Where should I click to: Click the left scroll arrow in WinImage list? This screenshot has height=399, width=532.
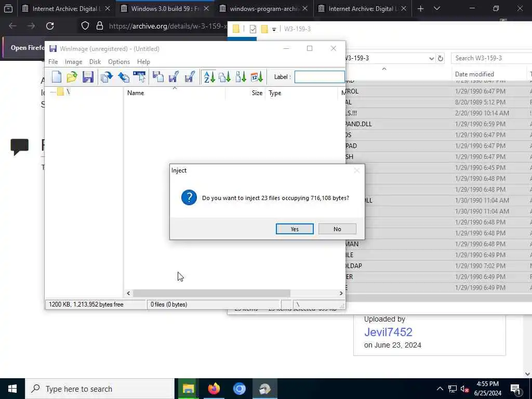point(128,293)
